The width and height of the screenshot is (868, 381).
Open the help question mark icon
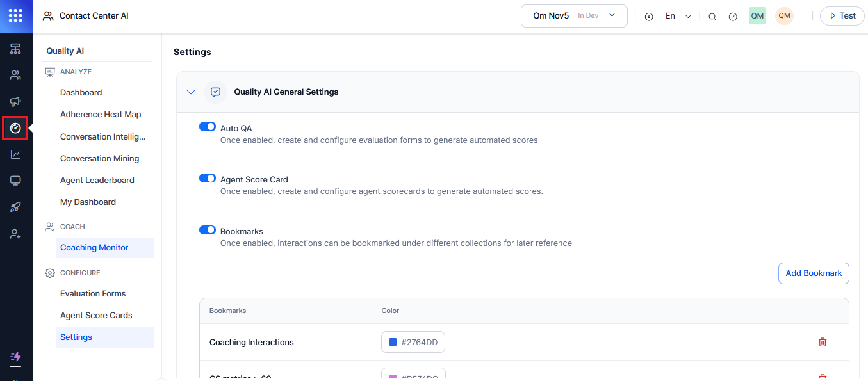733,16
